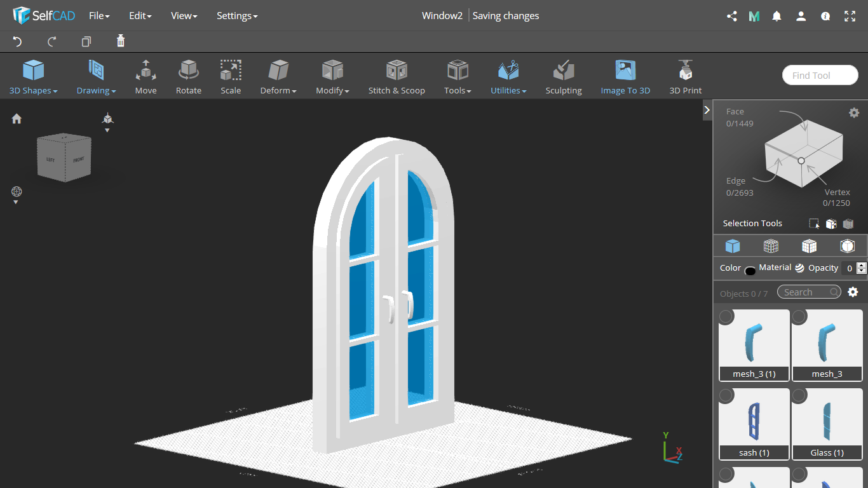Viewport: 868px width, 488px height.
Task: Choose the marquee selection tool icon
Action: (814, 224)
